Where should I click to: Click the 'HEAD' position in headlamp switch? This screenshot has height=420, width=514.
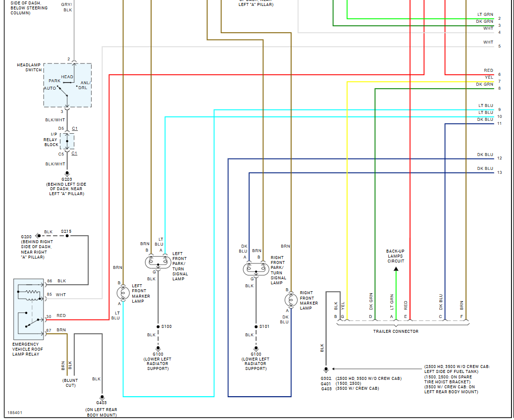pos(67,77)
